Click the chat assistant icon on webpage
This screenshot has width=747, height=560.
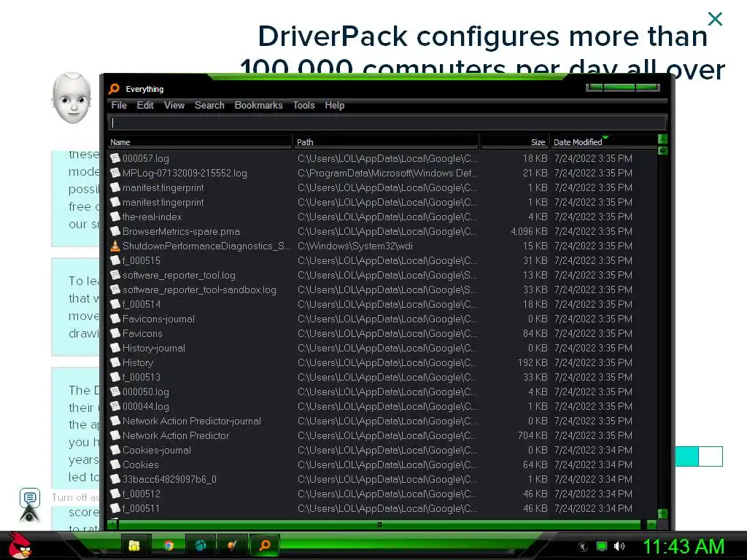(29, 497)
